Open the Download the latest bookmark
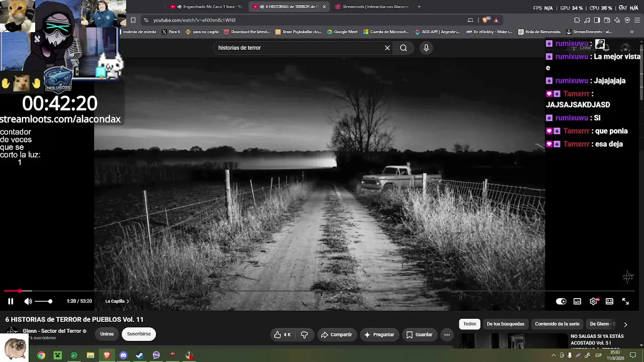Screen dimensions: 644x362 pos(247,32)
